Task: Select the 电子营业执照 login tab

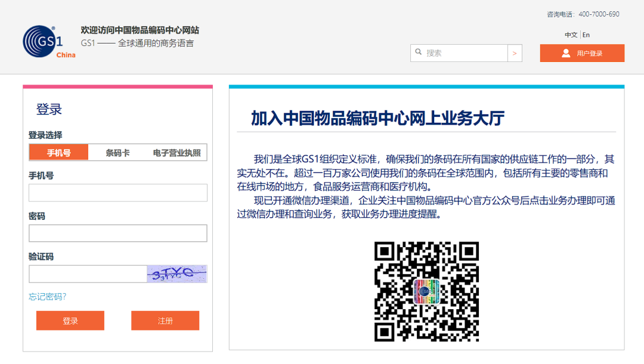Action: point(177,153)
